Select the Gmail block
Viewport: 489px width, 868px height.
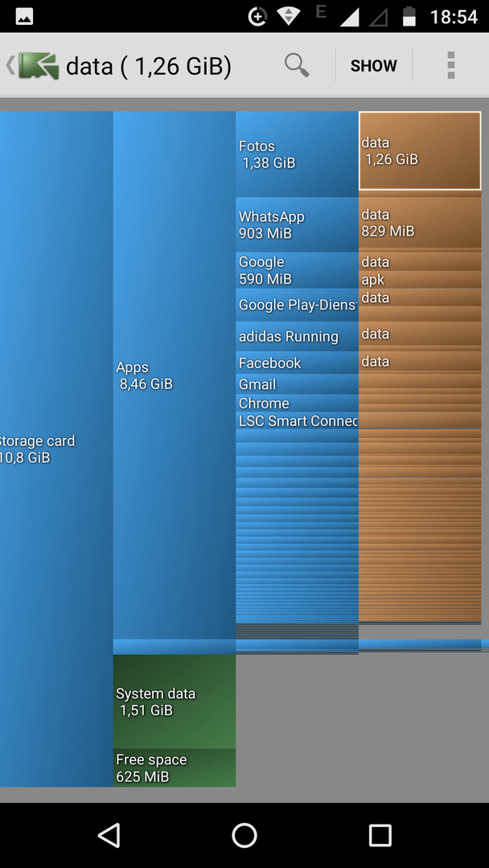tap(297, 384)
